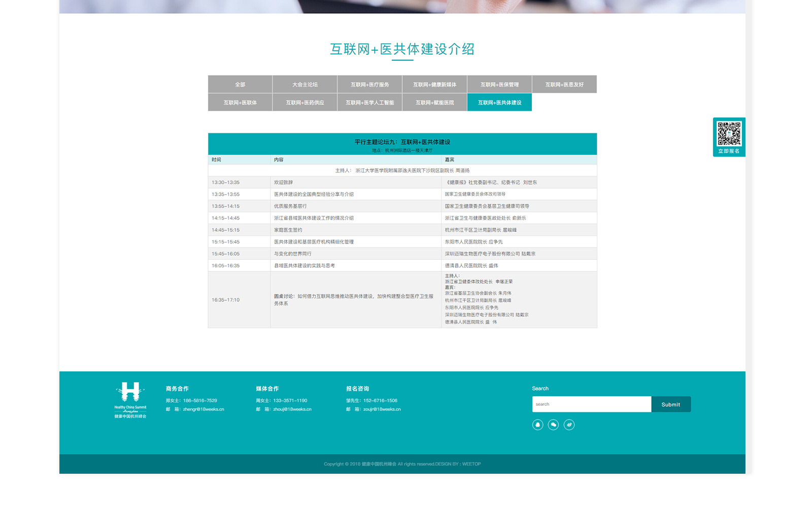
Task: Switch to the 大会主论坛 tab
Action: pos(305,85)
